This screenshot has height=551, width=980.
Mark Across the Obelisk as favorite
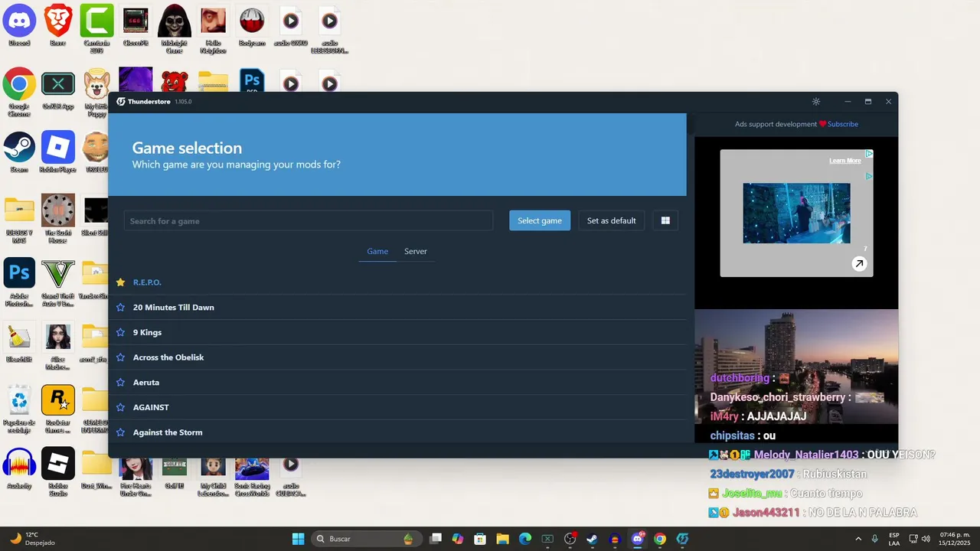(x=120, y=357)
